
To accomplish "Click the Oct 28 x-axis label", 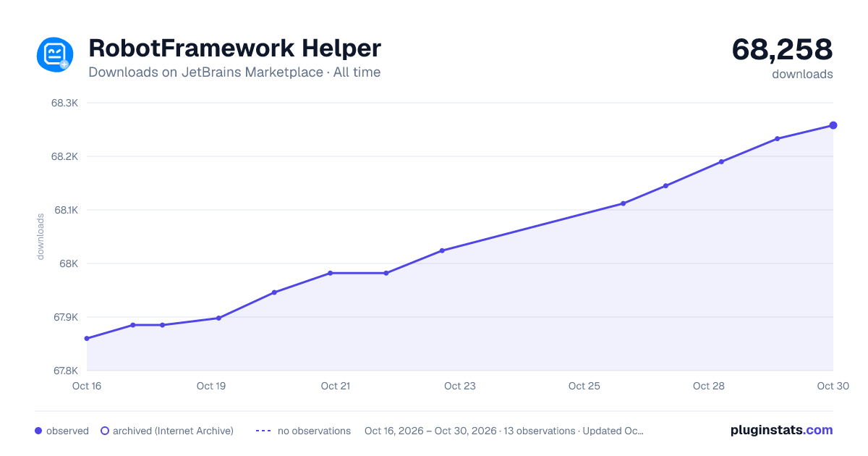I will coord(709,386).
